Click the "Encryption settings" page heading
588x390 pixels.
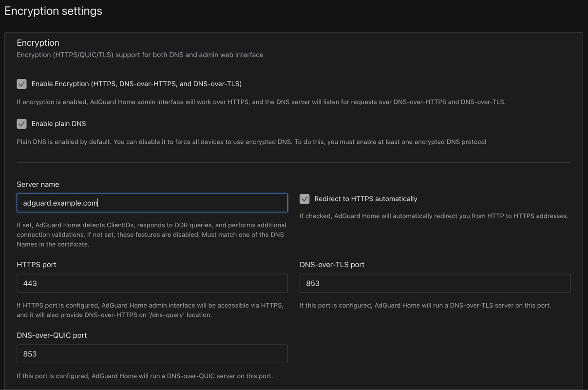click(53, 11)
